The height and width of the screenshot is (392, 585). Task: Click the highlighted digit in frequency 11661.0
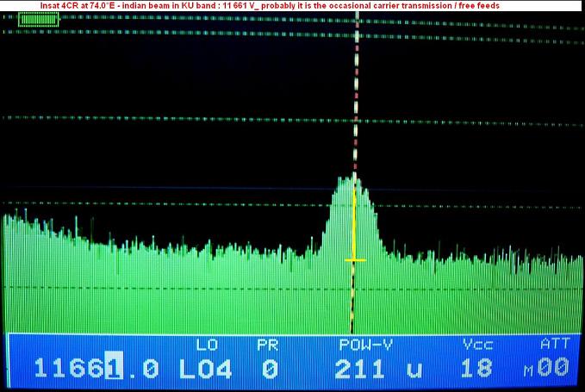114,365
